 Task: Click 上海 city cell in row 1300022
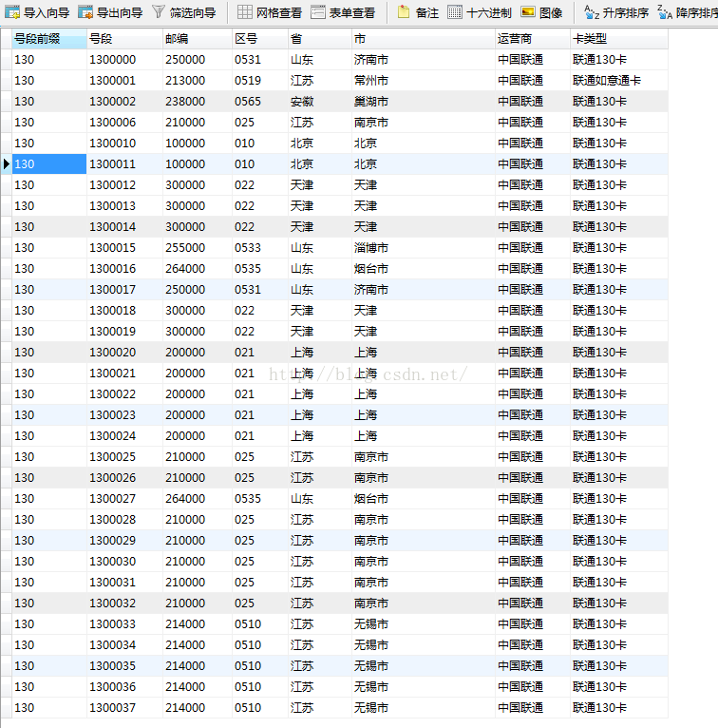click(424, 393)
